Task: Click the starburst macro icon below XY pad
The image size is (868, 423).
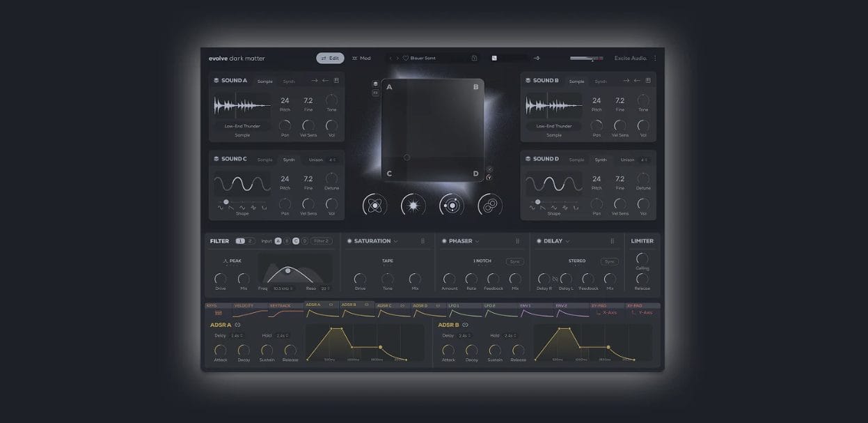Action: pos(413,205)
